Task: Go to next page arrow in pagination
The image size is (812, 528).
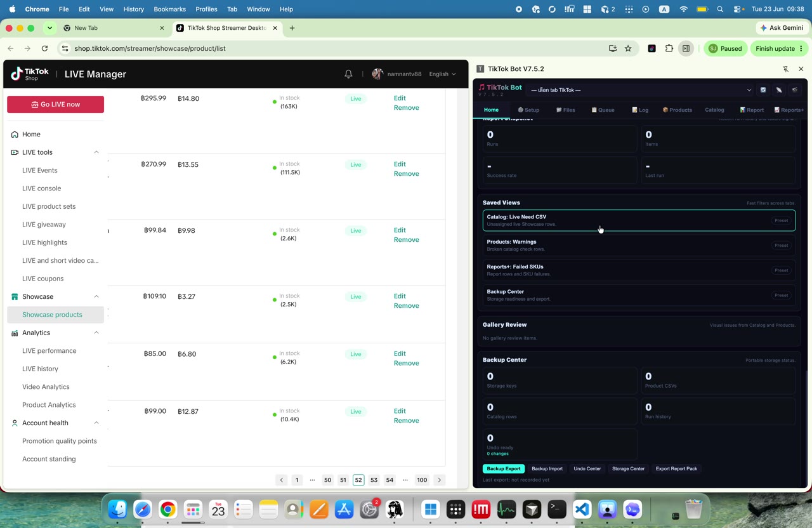Action: 439,480
